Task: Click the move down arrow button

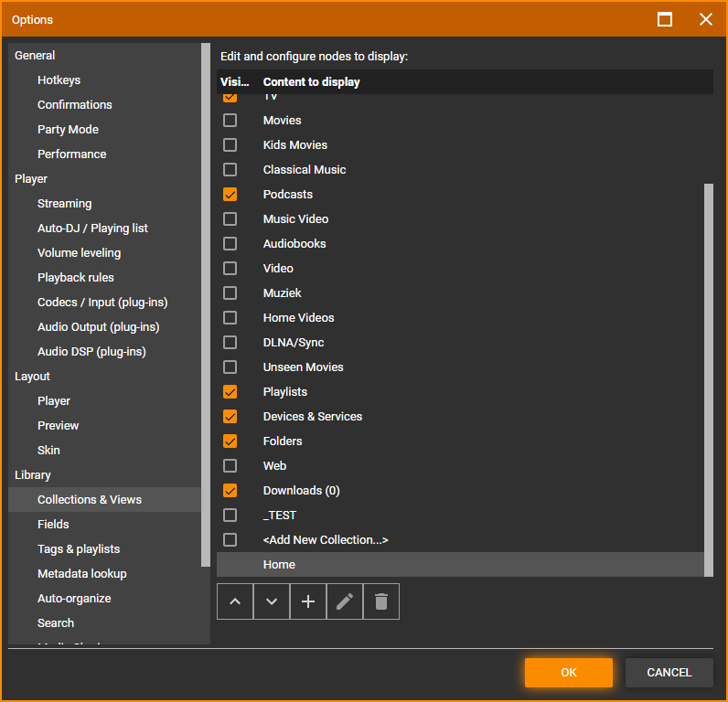Action: [x=272, y=601]
